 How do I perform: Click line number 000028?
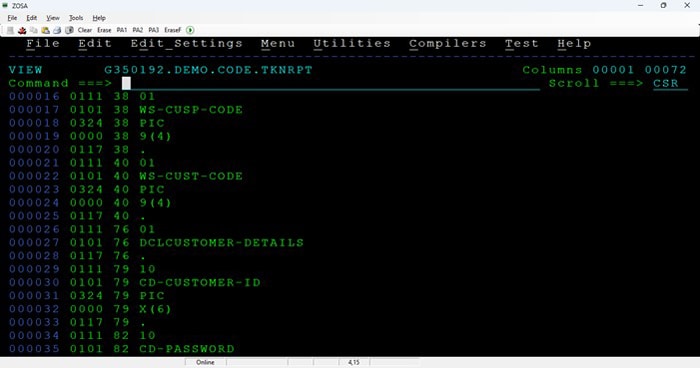34,256
